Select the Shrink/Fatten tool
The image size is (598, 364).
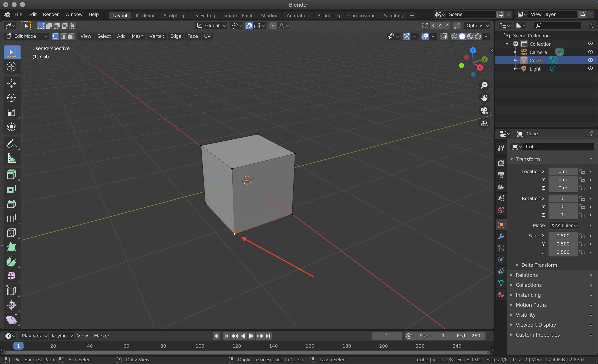[11, 305]
